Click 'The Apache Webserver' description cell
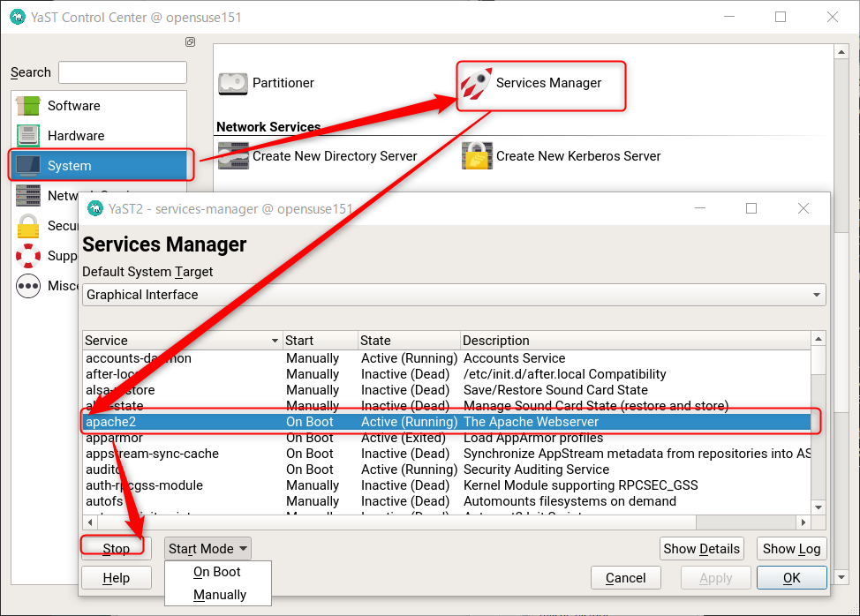Image resolution: width=860 pixels, height=616 pixels. tap(531, 422)
